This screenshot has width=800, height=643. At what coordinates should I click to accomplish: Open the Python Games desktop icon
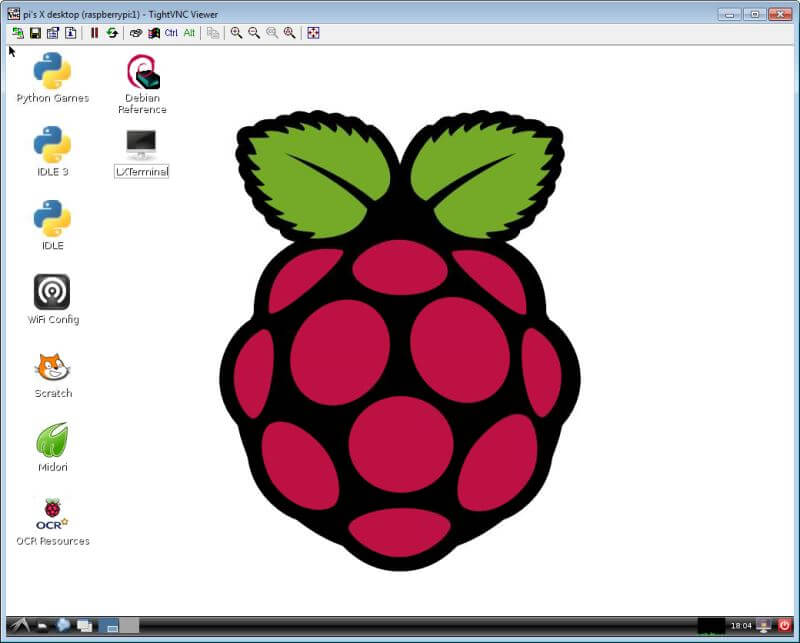pos(52,70)
